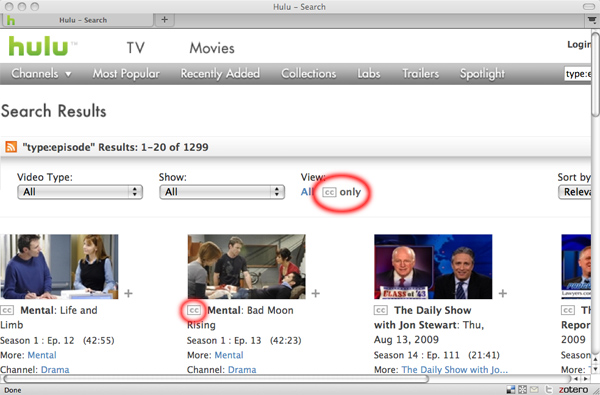Add Mental: Life and Limb to queue via plus

pos(129,294)
